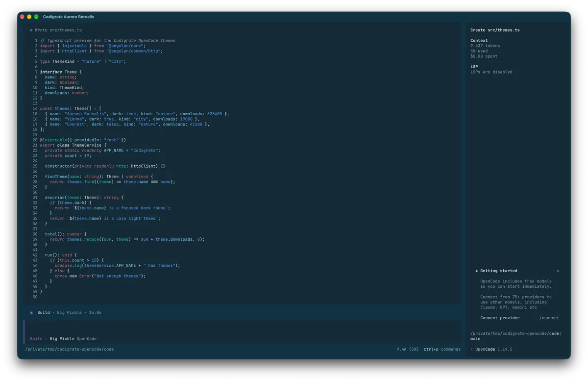Click the 'is a calm light theme' line

coord(105,218)
